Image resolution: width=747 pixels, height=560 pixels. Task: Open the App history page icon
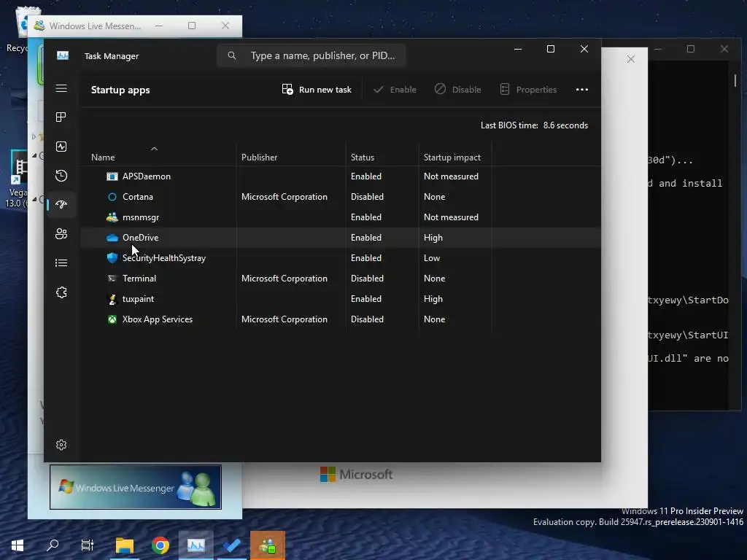[x=61, y=176]
